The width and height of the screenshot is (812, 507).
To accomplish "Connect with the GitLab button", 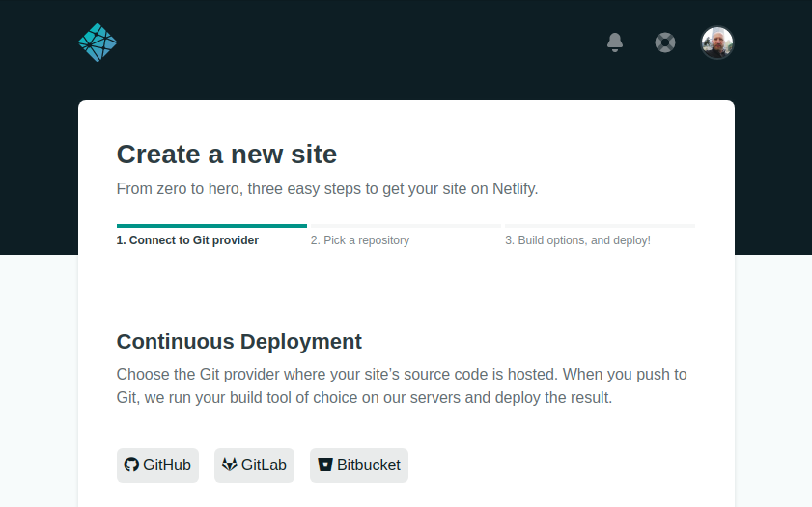I will pos(254,465).
